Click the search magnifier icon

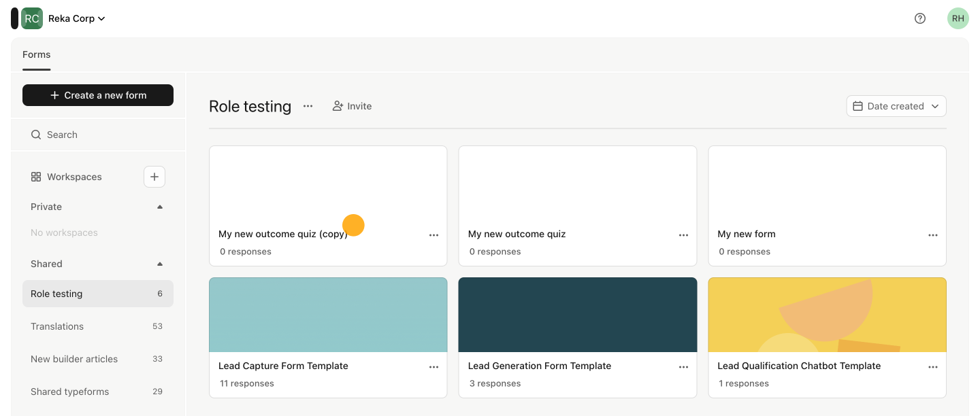click(36, 135)
